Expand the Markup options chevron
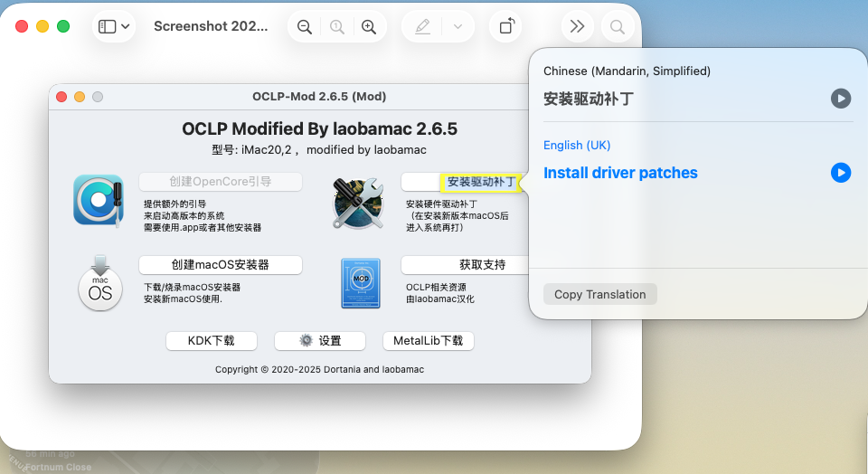868x474 pixels. pos(458,27)
